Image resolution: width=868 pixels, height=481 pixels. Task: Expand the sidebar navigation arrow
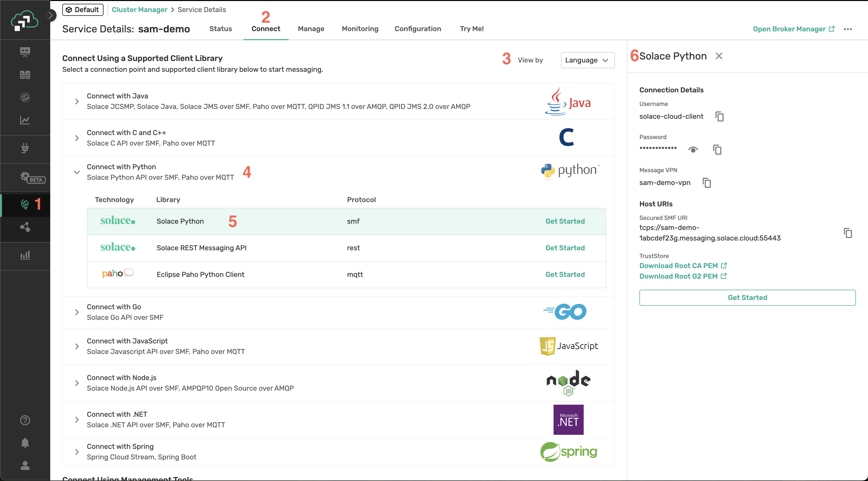pyautogui.click(x=50, y=15)
